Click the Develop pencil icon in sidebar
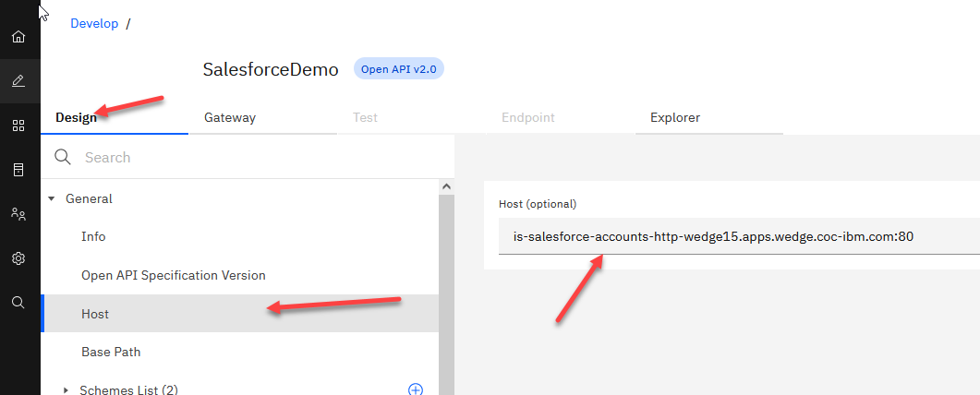 18,81
